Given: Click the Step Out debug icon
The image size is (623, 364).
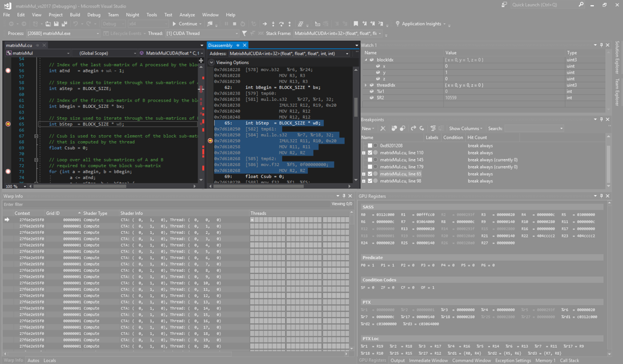Looking at the screenshot, I should coord(289,24).
